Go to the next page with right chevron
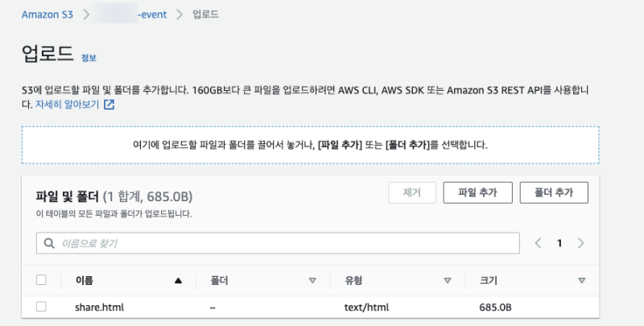 coord(580,243)
